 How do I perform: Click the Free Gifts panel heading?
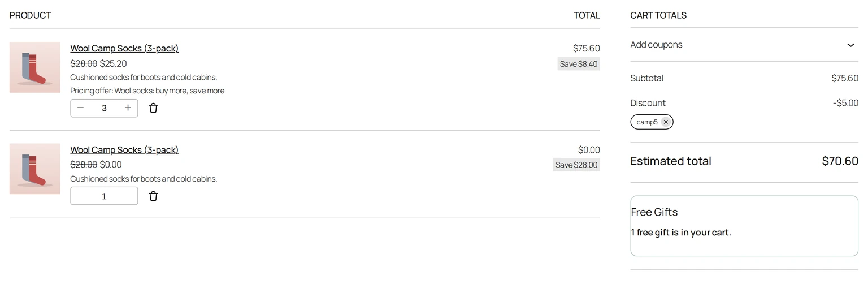[654, 212]
